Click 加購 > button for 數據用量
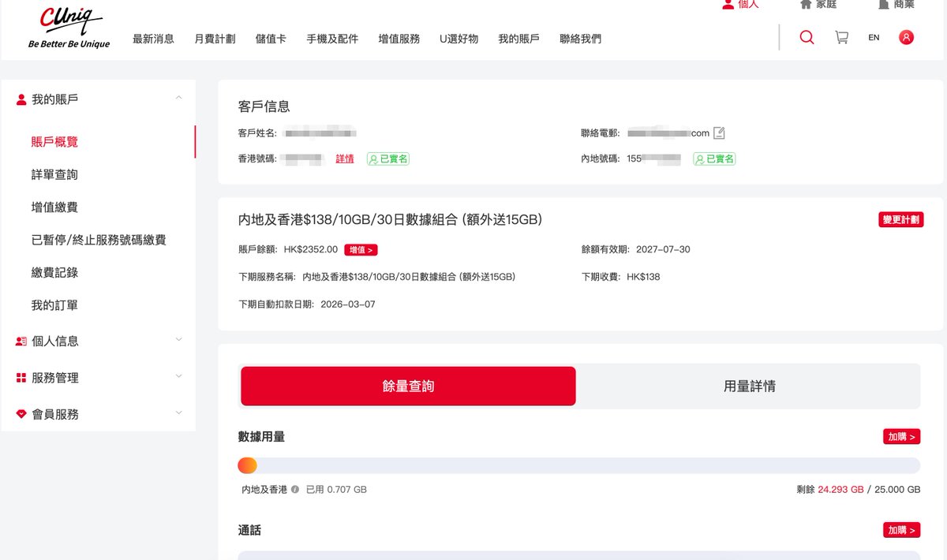Viewport: 947px width, 560px height. pos(901,436)
